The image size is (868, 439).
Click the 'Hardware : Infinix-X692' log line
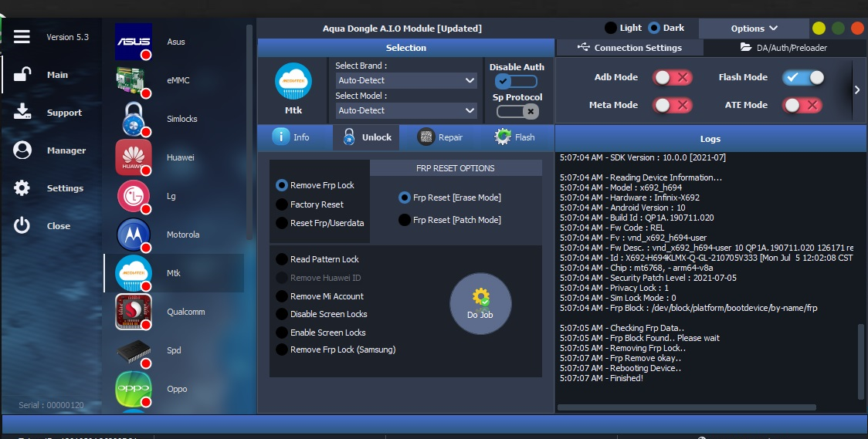(629, 198)
